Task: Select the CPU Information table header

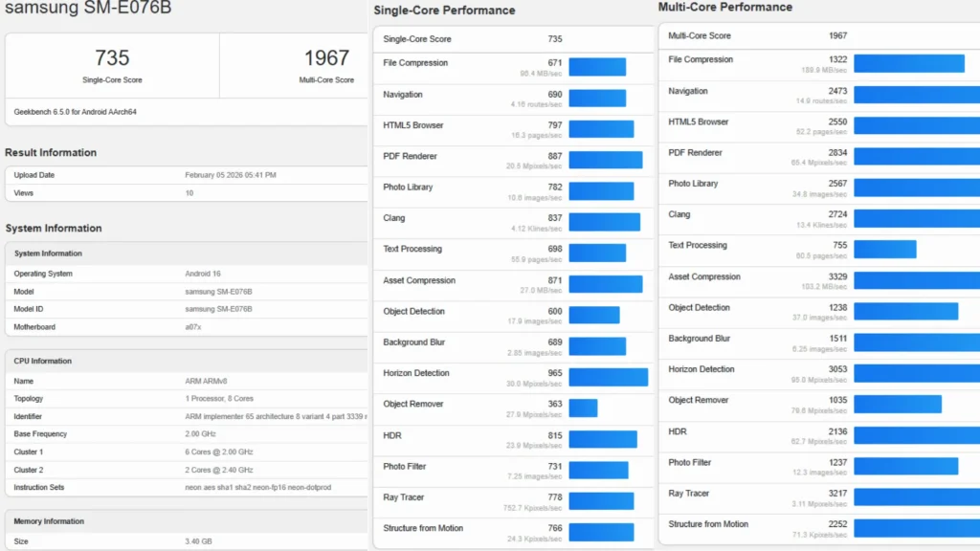Action: pyautogui.click(x=43, y=361)
